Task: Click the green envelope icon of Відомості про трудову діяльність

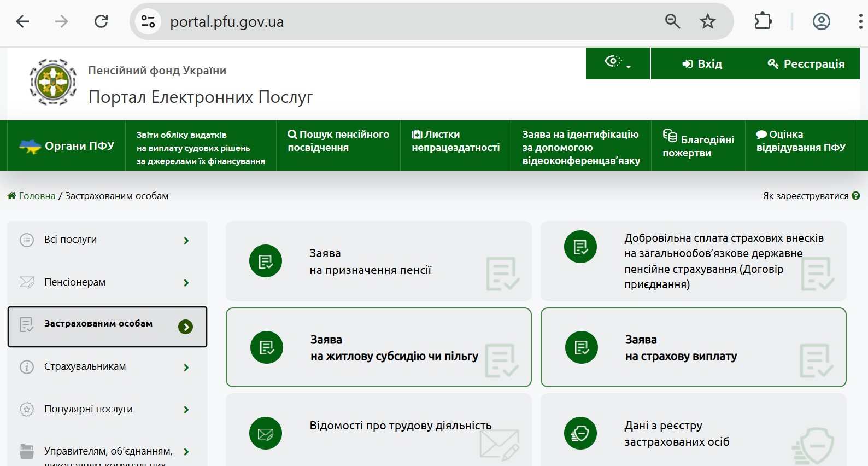Action: [266, 433]
